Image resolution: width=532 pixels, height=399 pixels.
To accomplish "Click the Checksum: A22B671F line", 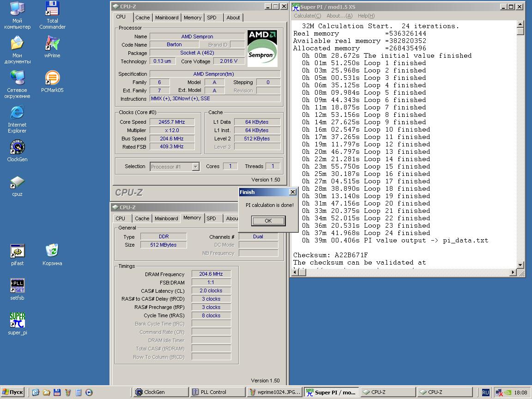I will 331,255.
